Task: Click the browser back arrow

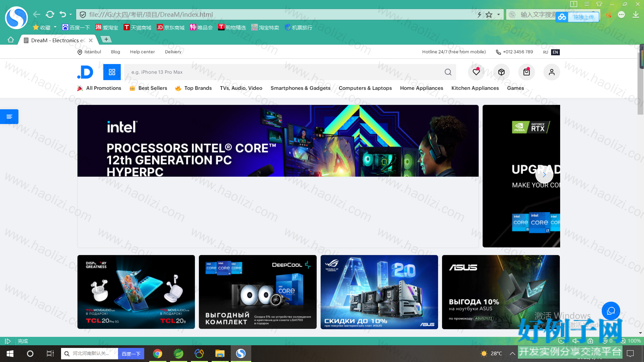Action: point(37,14)
